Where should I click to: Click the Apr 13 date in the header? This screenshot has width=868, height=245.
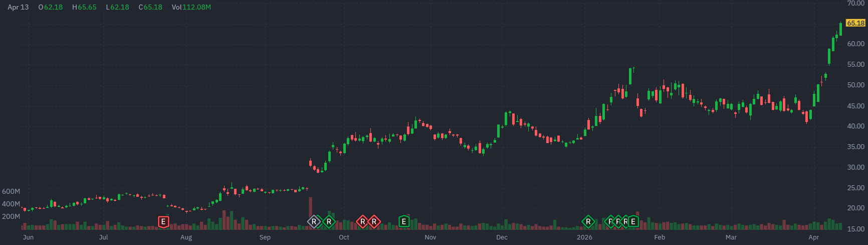(18, 8)
